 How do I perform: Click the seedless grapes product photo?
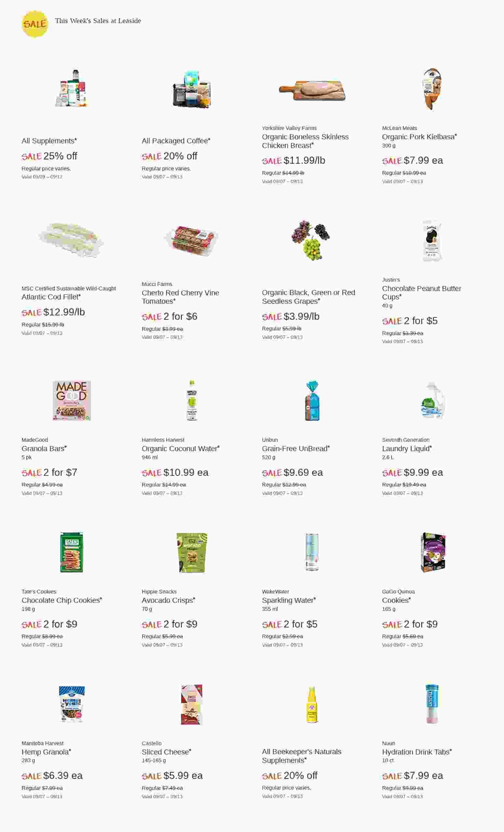pos(311,240)
